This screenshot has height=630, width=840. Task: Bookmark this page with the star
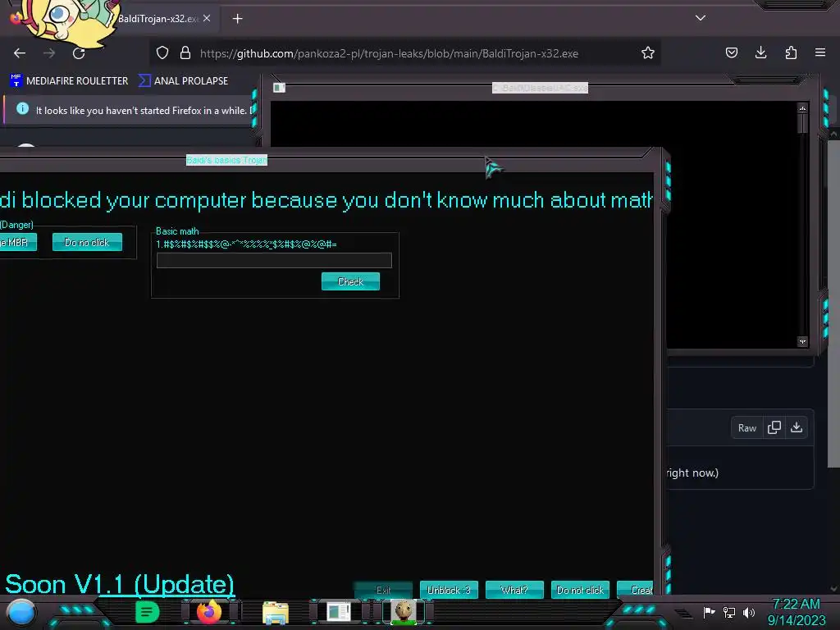[x=648, y=53]
